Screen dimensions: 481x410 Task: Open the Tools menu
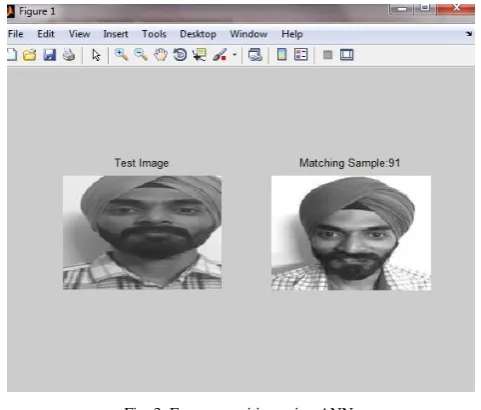[x=154, y=34]
